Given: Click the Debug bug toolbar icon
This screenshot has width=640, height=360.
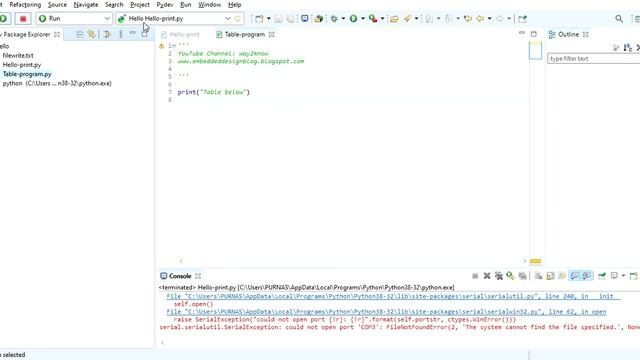Looking at the screenshot, I should [x=334, y=18].
